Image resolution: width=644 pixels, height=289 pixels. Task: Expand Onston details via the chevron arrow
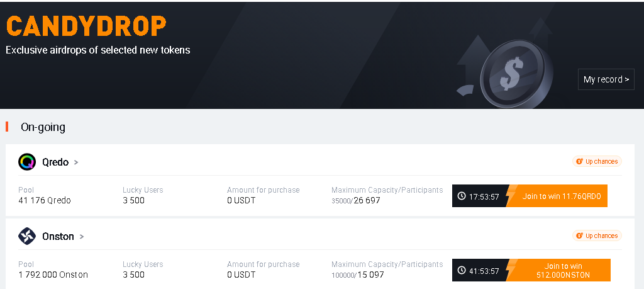[82, 237]
